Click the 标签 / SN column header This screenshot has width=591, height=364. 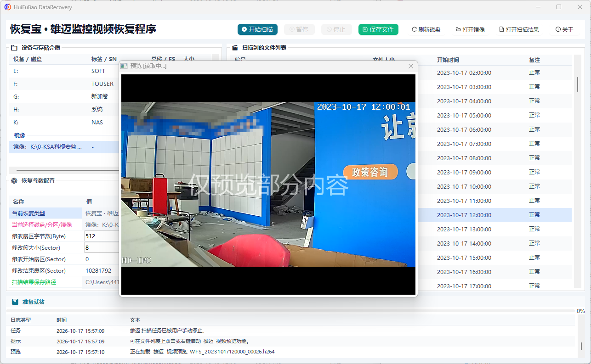[x=104, y=59]
